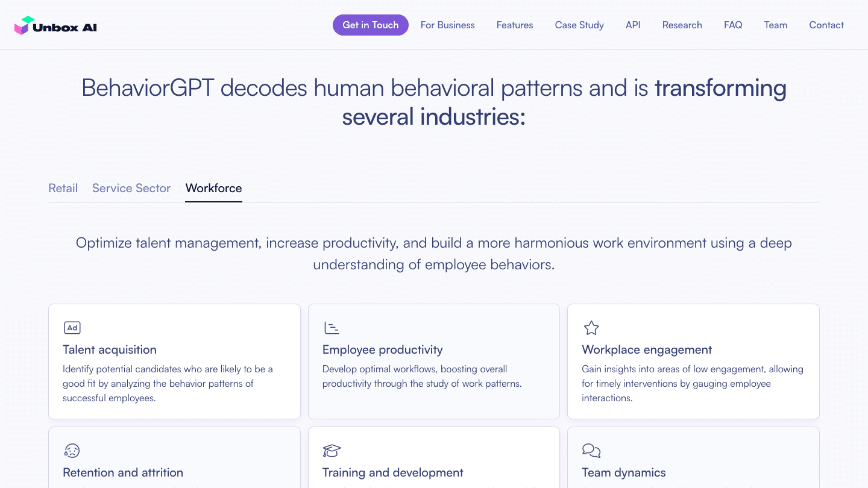This screenshot has width=868, height=488.
Task: Click the 'Optimize talent management' intro paragraph
Action: [434, 254]
